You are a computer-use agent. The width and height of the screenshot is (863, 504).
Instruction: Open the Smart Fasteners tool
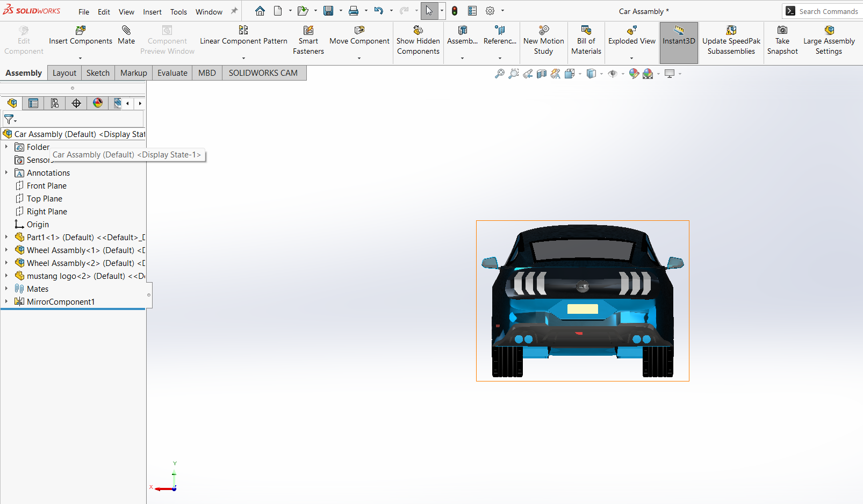tap(308, 40)
